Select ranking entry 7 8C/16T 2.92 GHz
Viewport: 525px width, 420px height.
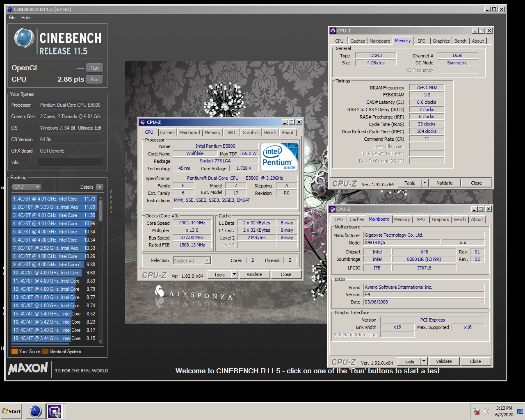(x=54, y=248)
